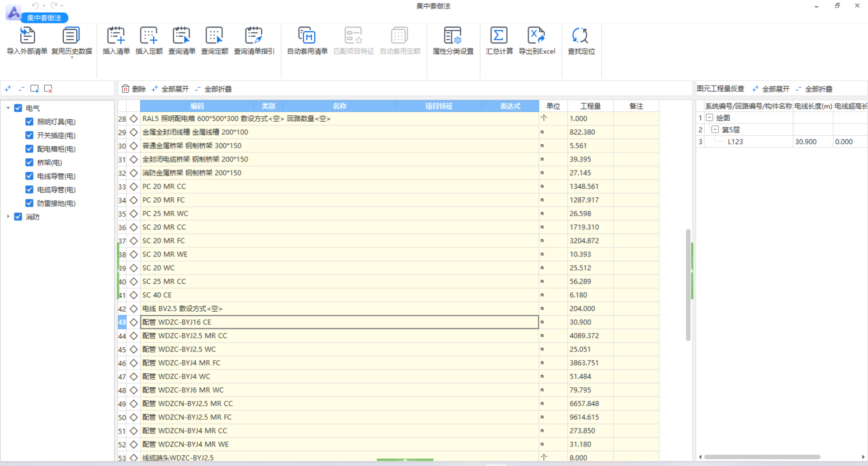The width and height of the screenshot is (868, 466).
Task: Toggle 电气 checkbox
Action: 18,108
